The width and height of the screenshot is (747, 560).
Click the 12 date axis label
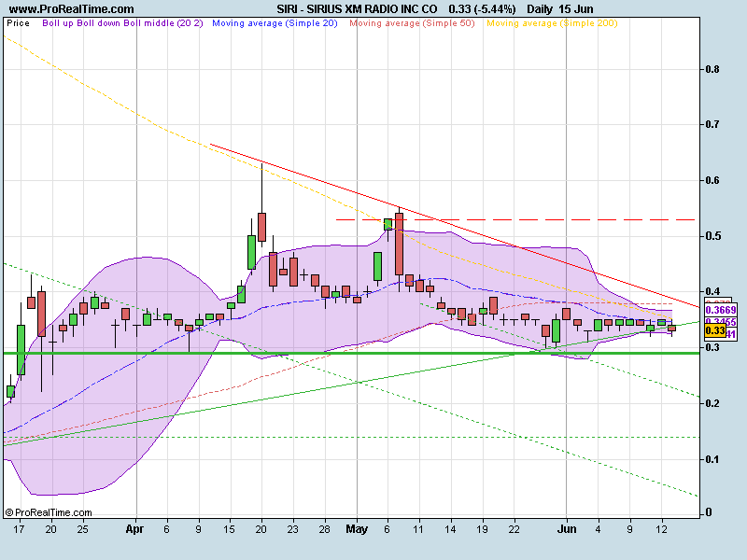point(661,529)
